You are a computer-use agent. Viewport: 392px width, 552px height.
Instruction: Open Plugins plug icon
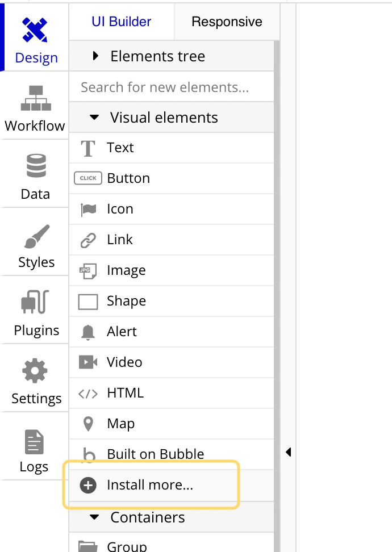pos(35,302)
